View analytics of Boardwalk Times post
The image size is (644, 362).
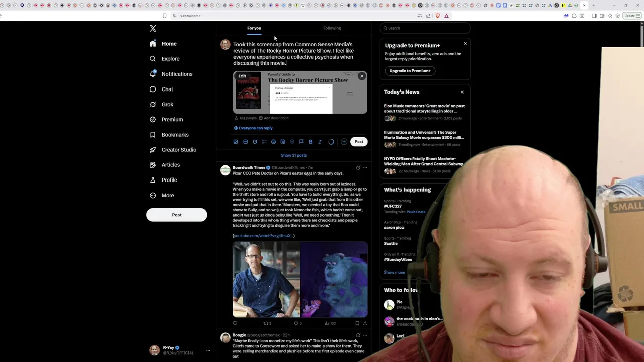point(330,323)
